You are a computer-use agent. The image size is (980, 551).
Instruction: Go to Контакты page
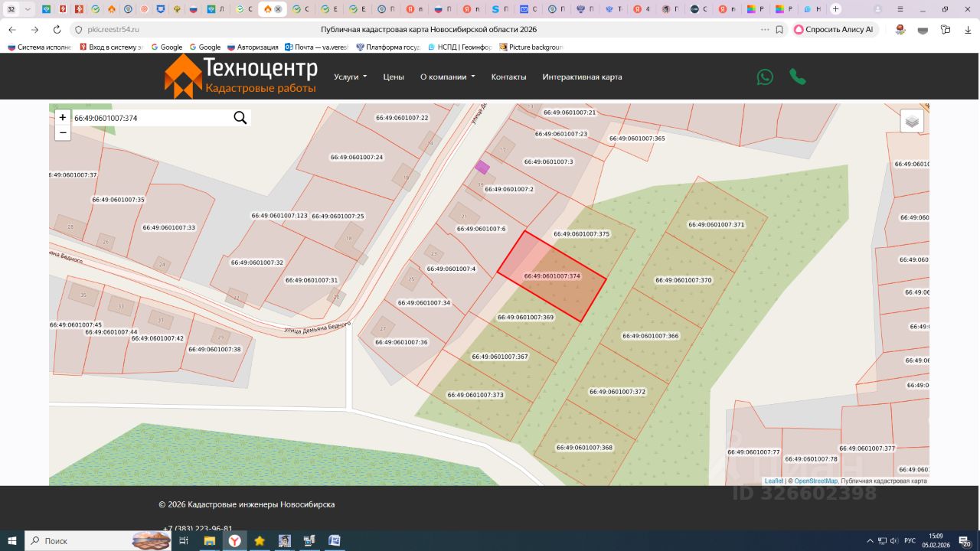pos(508,77)
